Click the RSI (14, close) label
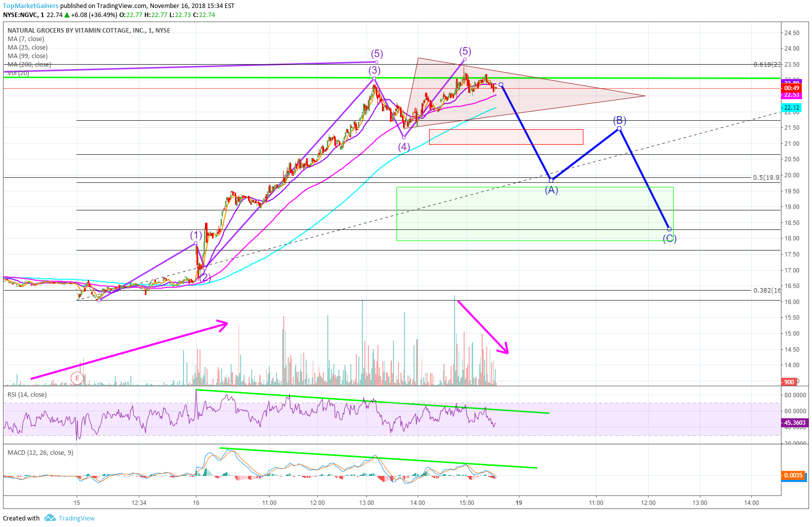 27,395
